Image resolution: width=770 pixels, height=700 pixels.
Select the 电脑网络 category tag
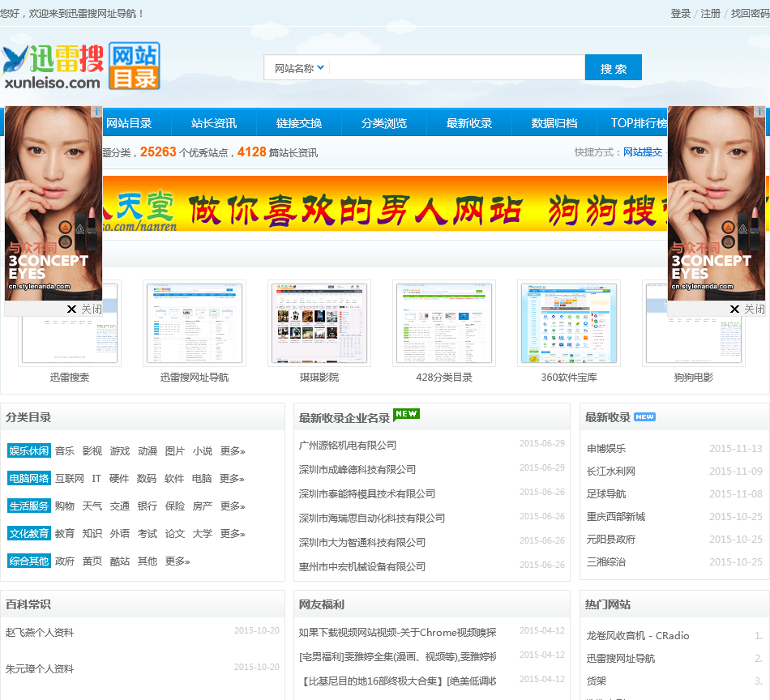(x=29, y=478)
